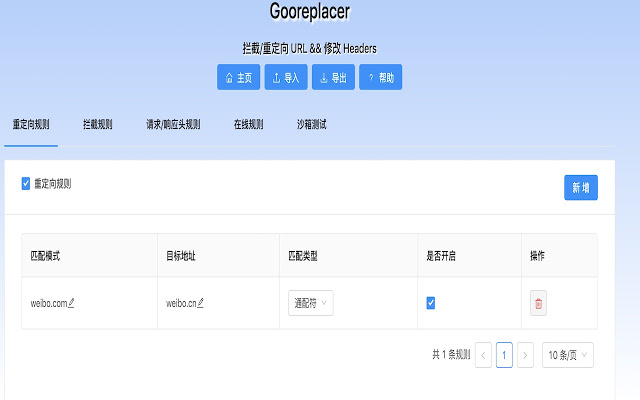Screen dimensions: 640x400
Task: Click the 新增 add button
Action: click(x=581, y=188)
